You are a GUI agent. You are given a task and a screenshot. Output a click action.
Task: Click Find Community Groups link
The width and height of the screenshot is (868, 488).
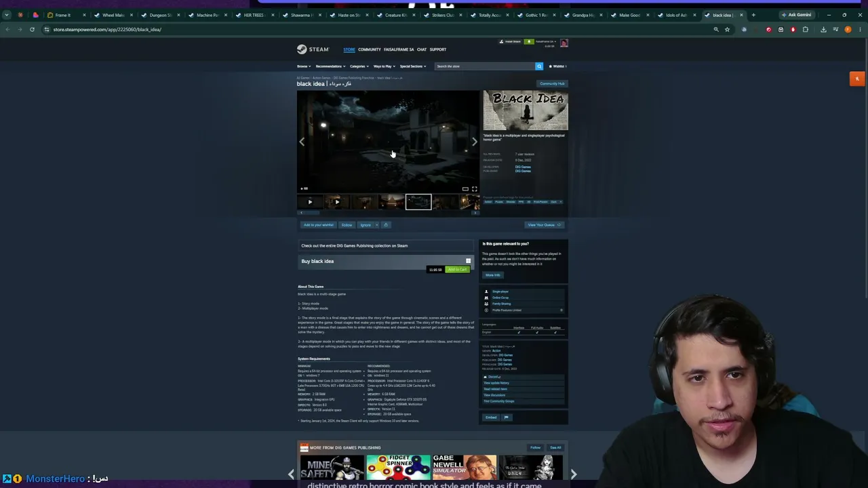pyautogui.click(x=499, y=401)
